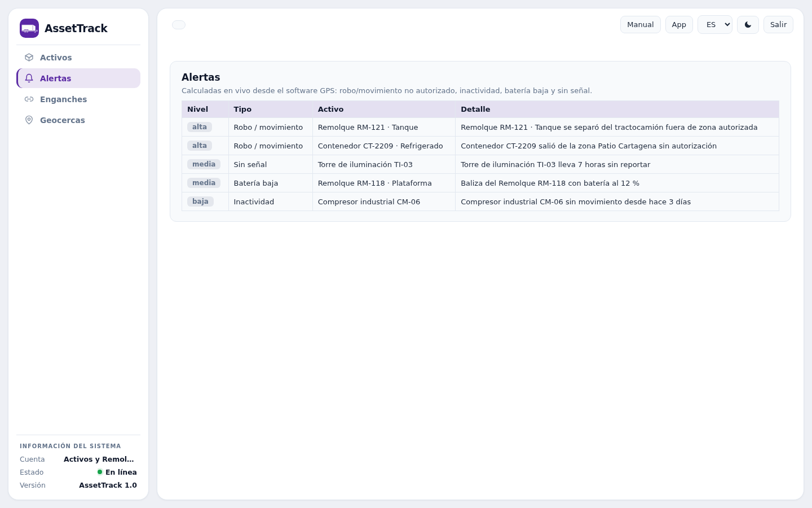Select the Alertas menu item
The image size is (812, 508).
tap(78, 78)
